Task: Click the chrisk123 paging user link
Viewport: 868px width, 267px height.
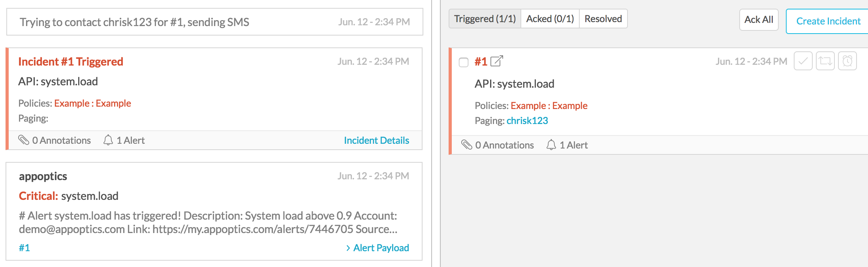Action: [x=527, y=120]
